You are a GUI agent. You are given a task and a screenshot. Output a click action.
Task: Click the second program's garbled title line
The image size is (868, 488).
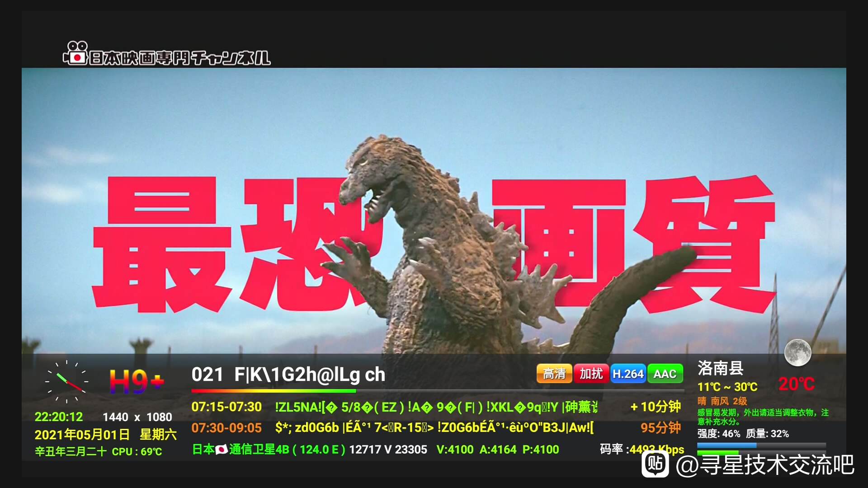point(434,428)
